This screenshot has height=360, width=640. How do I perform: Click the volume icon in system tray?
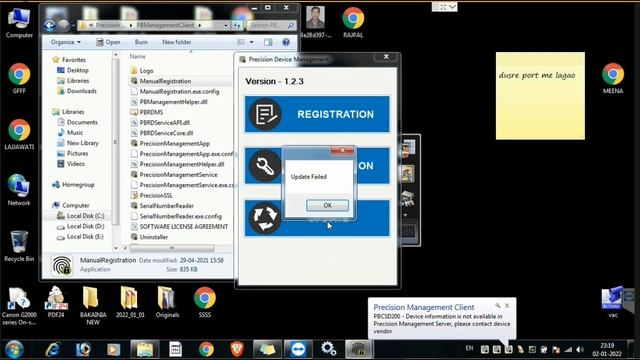coord(580,350)
